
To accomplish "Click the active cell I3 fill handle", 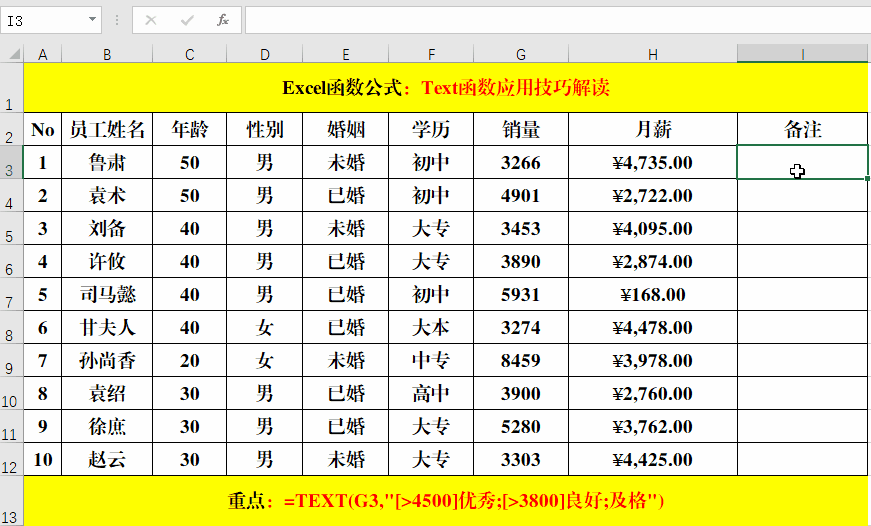I will [867, 178].
